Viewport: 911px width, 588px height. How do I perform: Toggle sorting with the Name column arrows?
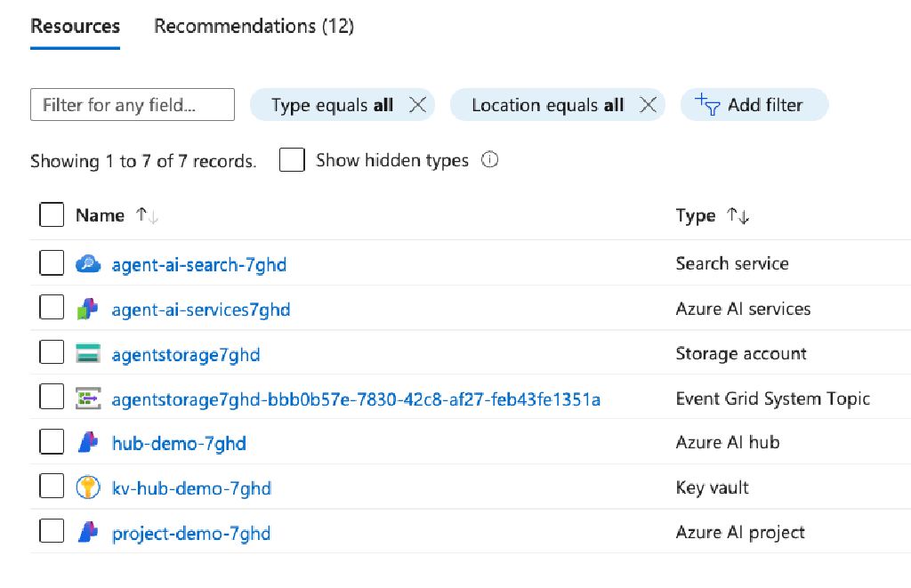146,214
